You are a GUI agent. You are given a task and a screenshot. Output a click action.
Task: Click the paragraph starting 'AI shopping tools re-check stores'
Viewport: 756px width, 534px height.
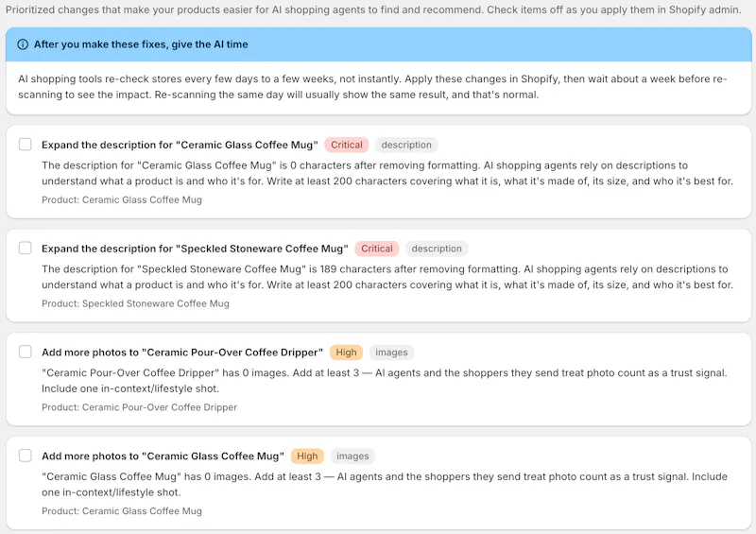[372, 87]
